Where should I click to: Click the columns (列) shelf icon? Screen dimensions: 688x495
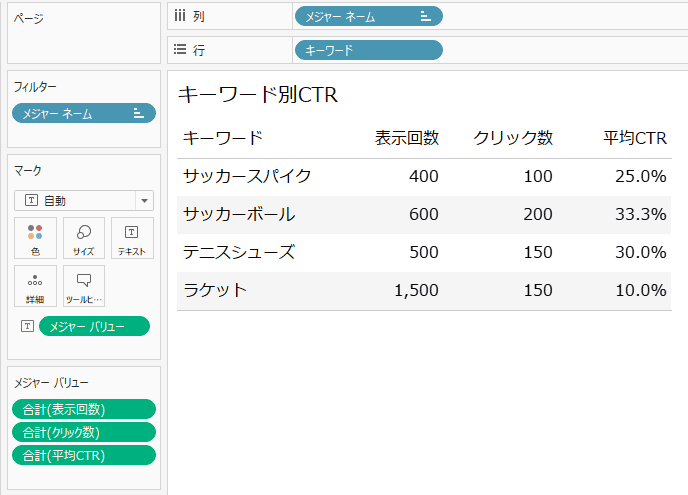[180, 16]
